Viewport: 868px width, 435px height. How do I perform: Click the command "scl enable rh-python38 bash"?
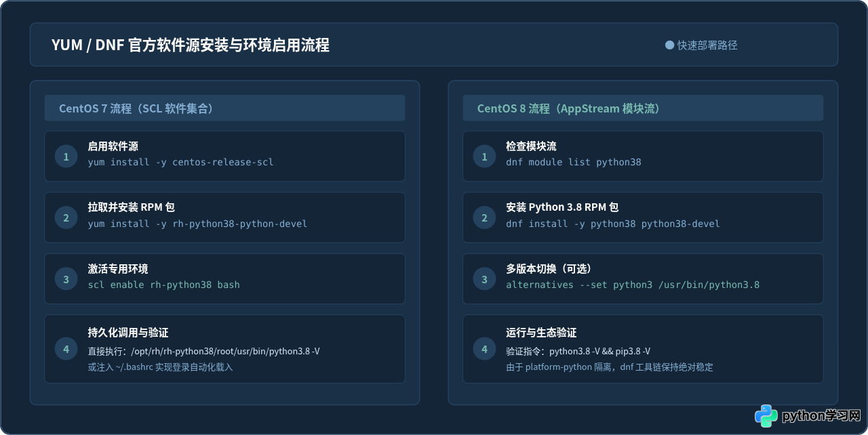(x=163, y=285)
